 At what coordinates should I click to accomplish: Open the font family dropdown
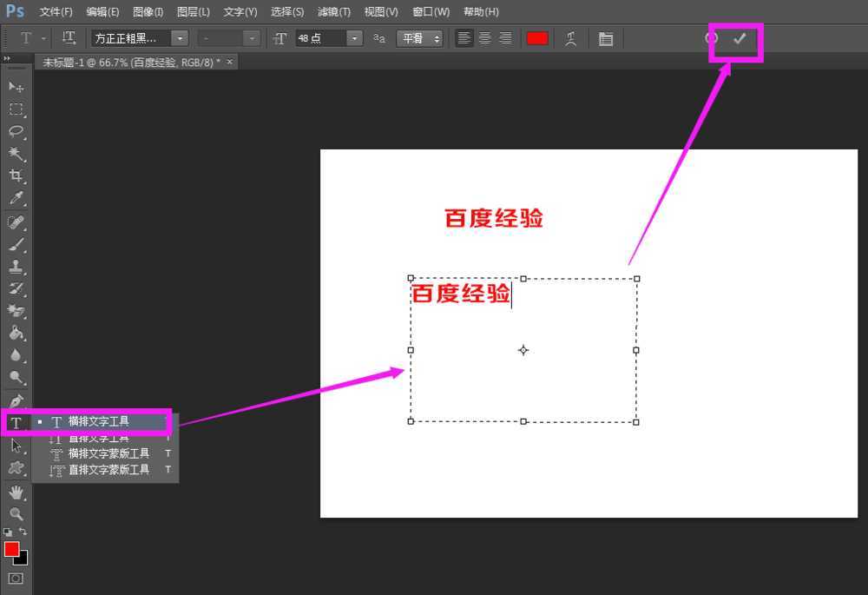pyautogui.click(x=178, y=38)
